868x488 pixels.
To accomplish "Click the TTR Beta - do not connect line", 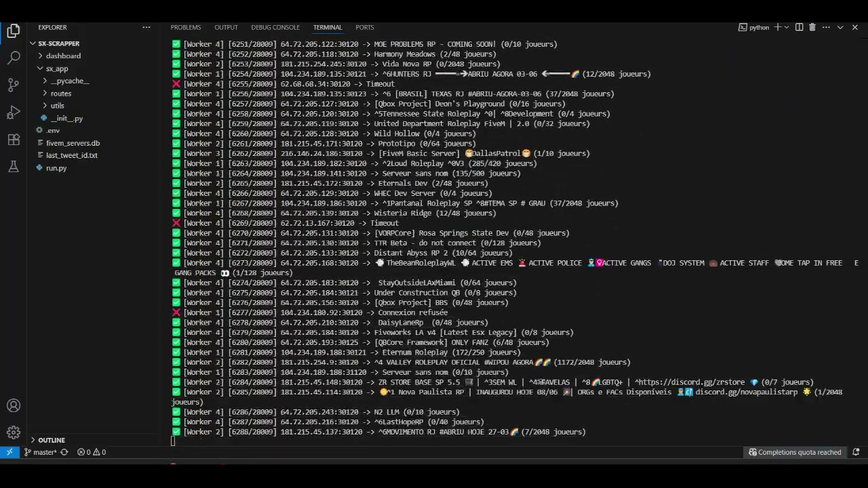I will 357,243.
